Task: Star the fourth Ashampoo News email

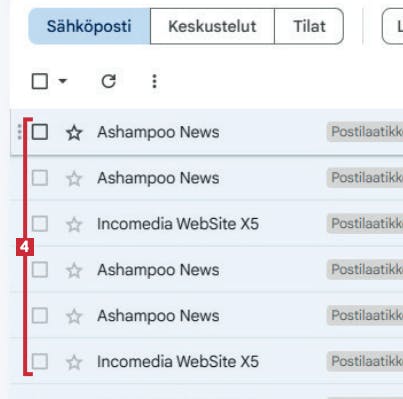Action: (74, 316)
